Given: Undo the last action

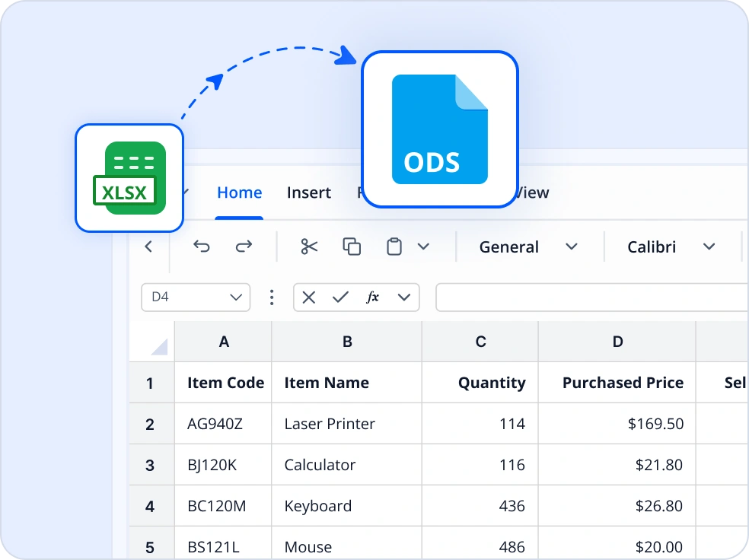Looking at the screenshot, I should tap(201, 247).
